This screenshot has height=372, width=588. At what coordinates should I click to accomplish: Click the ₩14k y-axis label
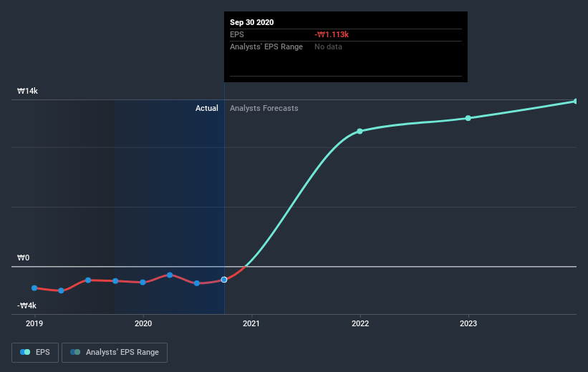[x=27, y=91]
